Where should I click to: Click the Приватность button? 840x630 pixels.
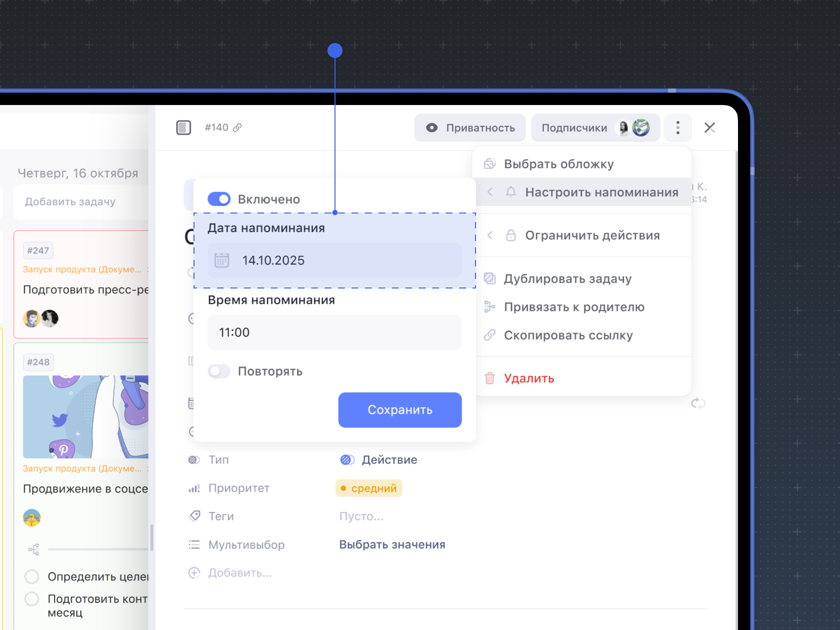469,128
